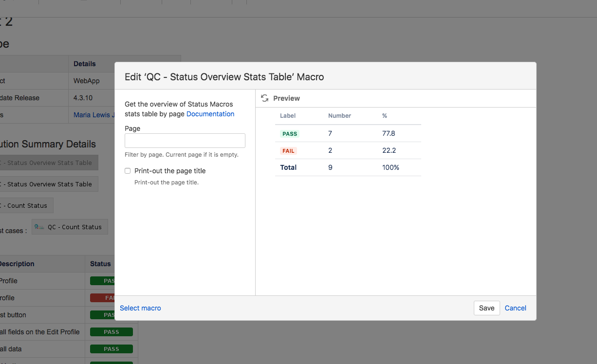Click the Cancel link
Viewport: 597px width, 364px height.
pyautogui.click(x=516, y=308)
